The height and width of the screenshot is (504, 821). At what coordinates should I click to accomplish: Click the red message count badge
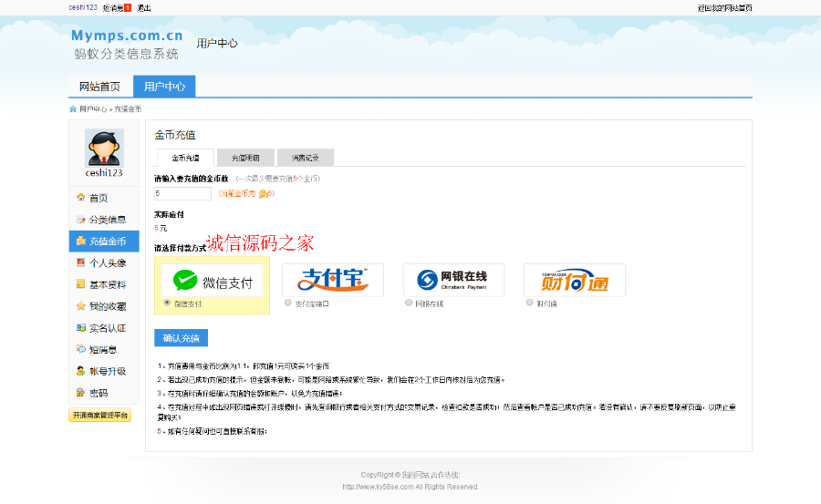point(127,8)
